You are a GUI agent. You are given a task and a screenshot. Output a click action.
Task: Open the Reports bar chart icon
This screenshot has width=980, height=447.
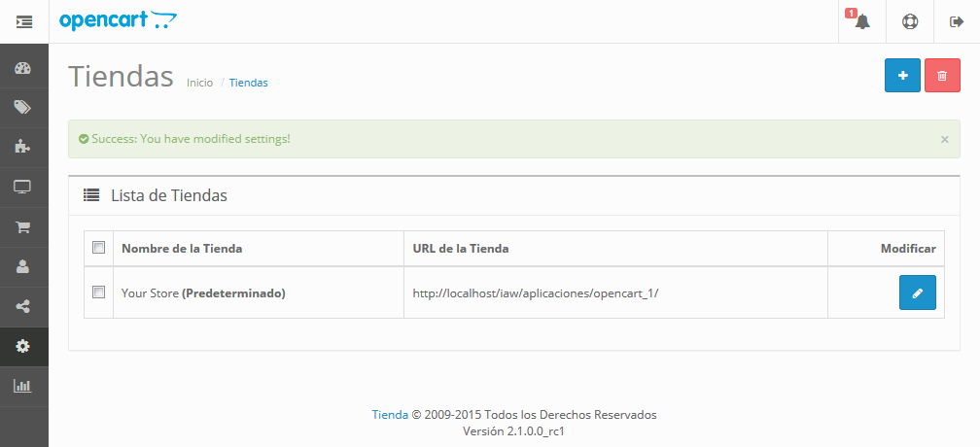(x=23, y=386)
